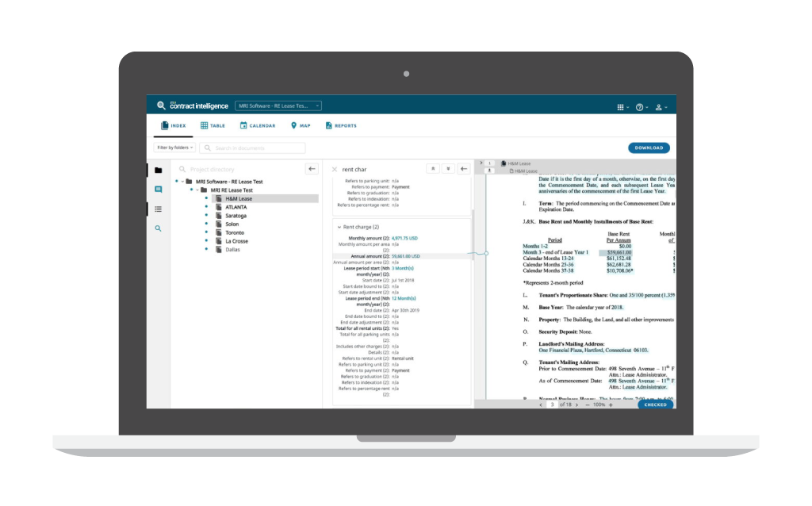The width and height of the screenshot is (812, 506).
Task: Open the search tool in left sidebar
Action: pyautogui.click(x=159, y=228)
